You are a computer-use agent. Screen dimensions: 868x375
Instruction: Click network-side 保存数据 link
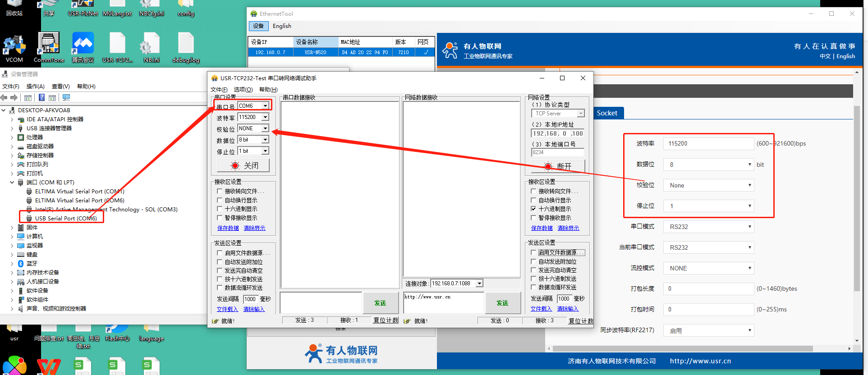pyautogui.click(x=542, y=228)
